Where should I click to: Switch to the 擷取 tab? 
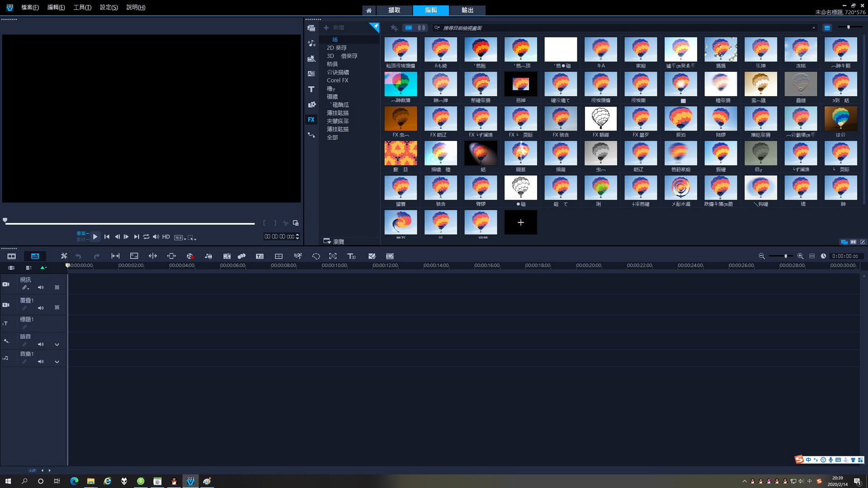(x=394, y=10)
